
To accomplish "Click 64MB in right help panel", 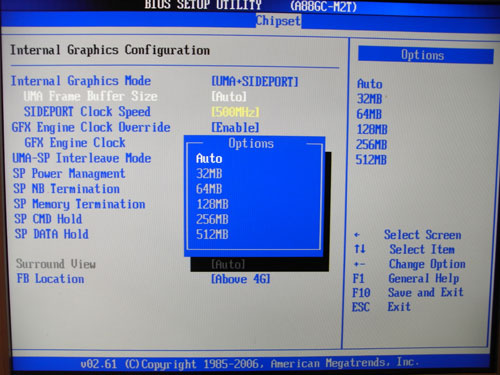I will (369, 114).
